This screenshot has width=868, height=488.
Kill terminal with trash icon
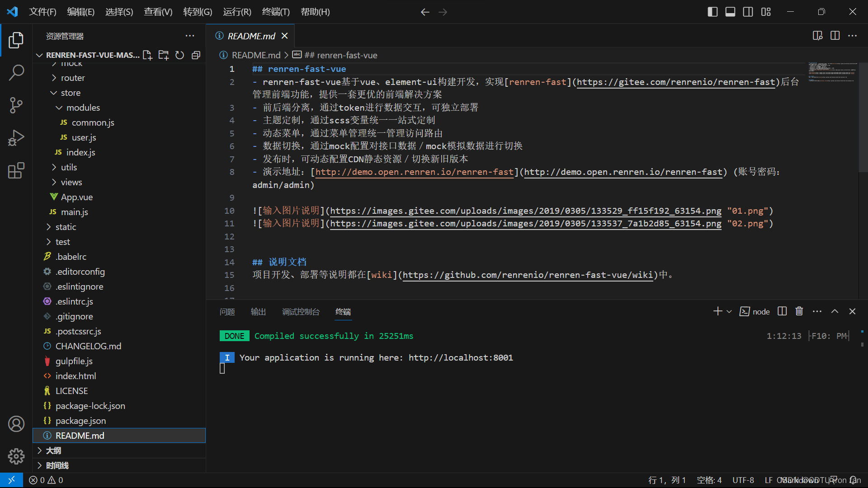coord(799,311)
